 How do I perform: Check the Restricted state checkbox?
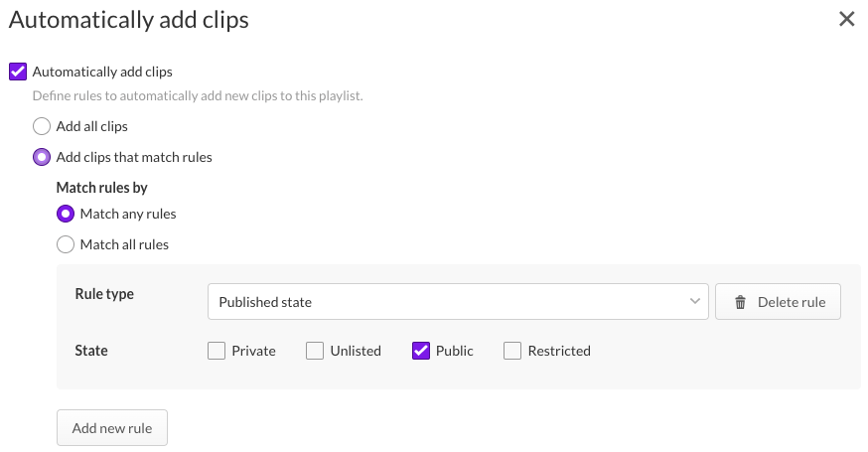(512, 351)
